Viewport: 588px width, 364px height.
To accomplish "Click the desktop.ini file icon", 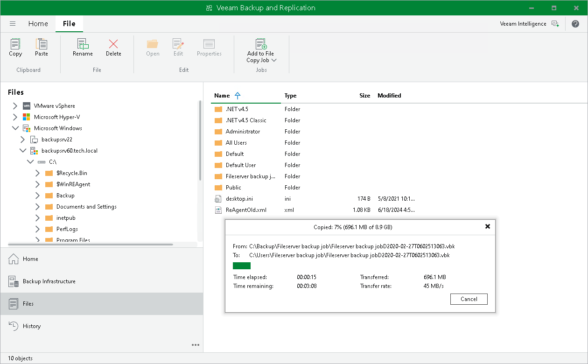I will 218,199.
